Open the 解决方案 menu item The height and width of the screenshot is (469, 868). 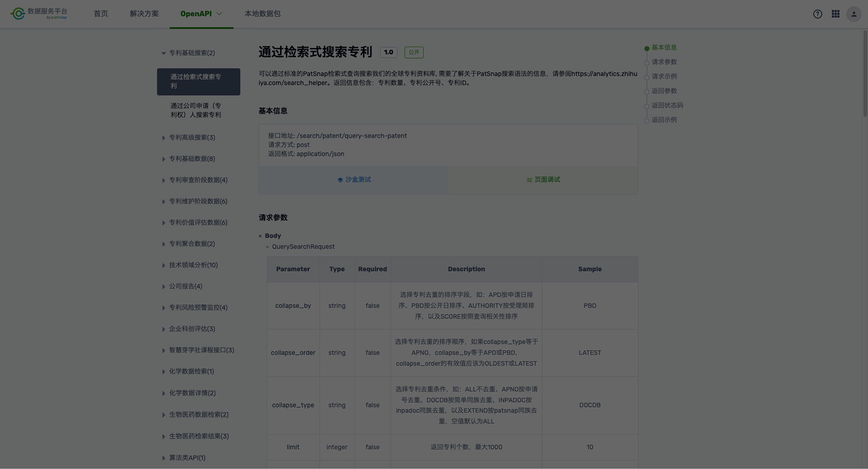pos(144,14)
